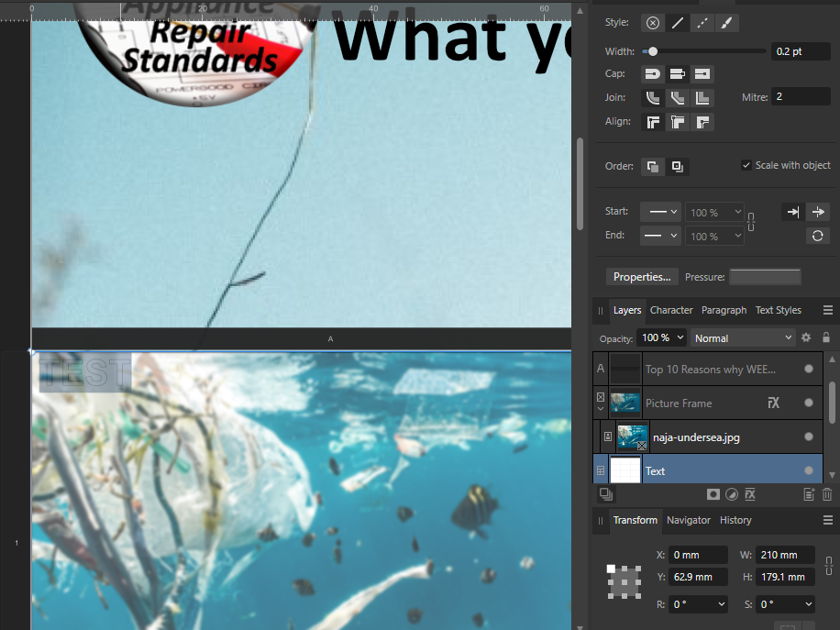Image resolution: width=840 pixels, height=630 pixels.
Task: Open the History tab
Action: click(x=735, y=520)
